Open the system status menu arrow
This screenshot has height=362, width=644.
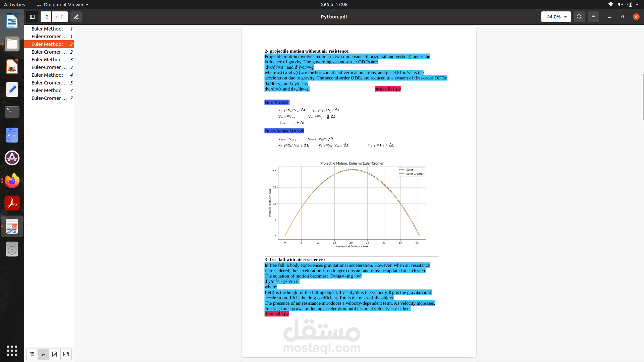[637, 4]
